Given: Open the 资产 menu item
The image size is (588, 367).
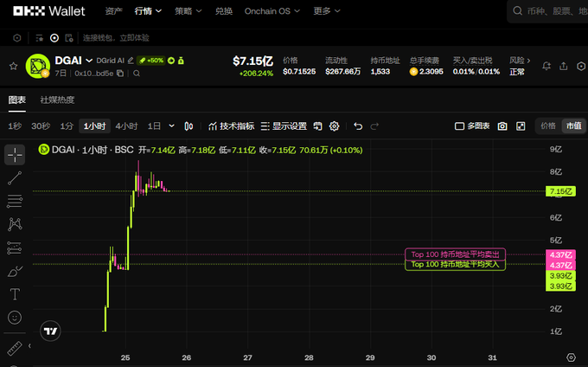Looking at the screenshot, I should click(113, 11).
